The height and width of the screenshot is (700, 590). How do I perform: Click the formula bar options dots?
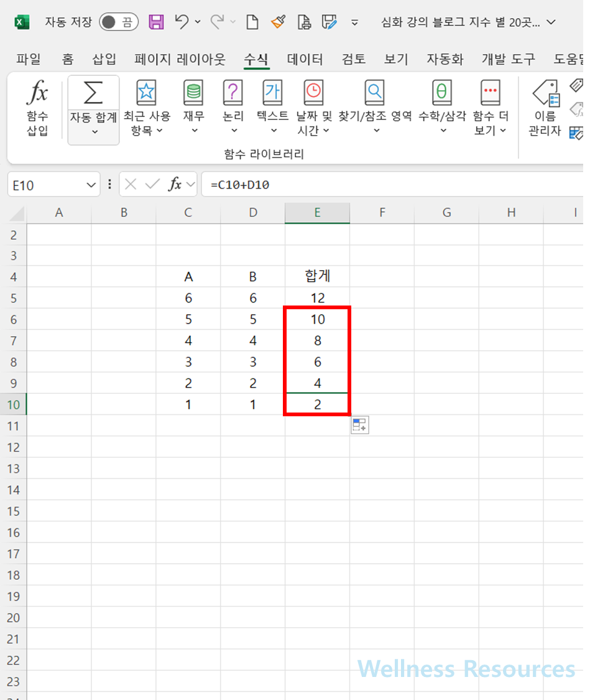pos(109,184)
